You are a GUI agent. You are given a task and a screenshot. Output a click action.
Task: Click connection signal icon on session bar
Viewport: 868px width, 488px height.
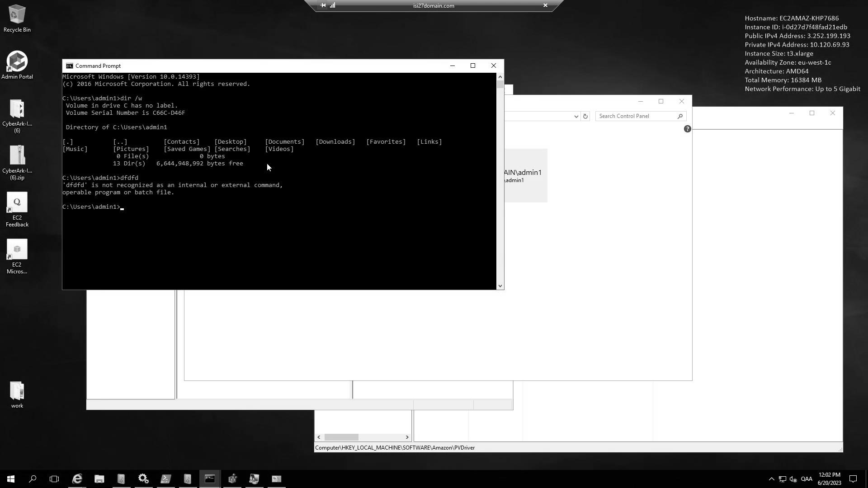[x=333, y=5]
